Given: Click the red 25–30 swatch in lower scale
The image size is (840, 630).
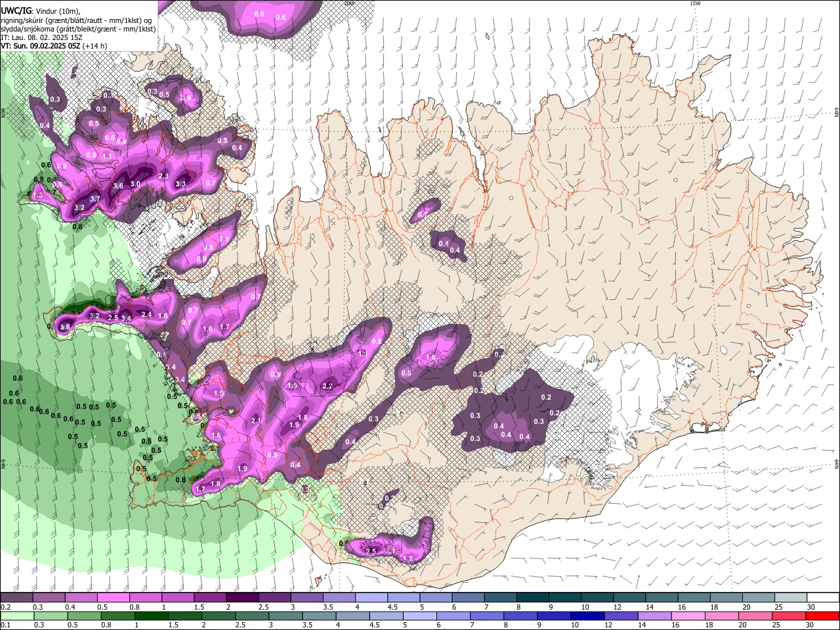Looking at the screenshot, I should [x=787, y=616].
